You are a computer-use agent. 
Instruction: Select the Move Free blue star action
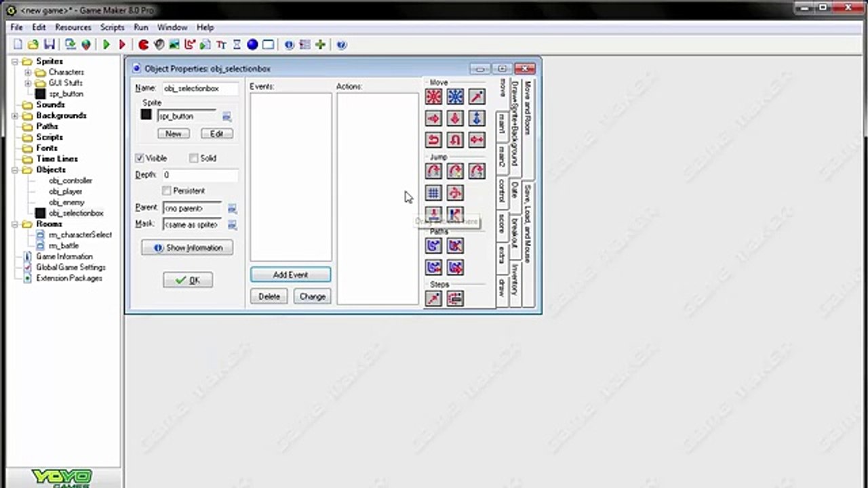click(455, 97)
